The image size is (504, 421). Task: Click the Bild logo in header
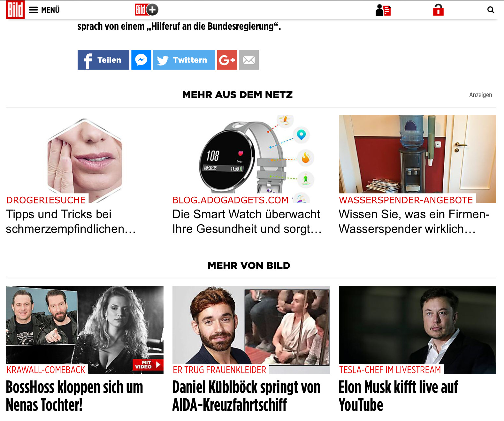tap(15, 10)
